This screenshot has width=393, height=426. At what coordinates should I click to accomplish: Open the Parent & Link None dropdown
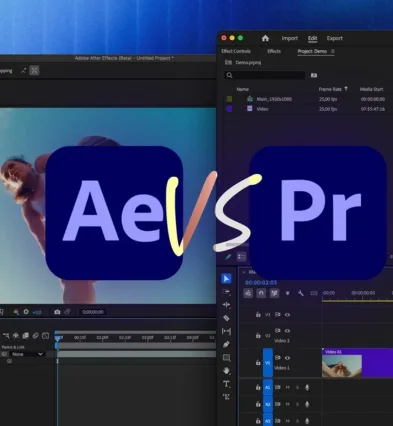pyautogui.click(x=27, y=354)
